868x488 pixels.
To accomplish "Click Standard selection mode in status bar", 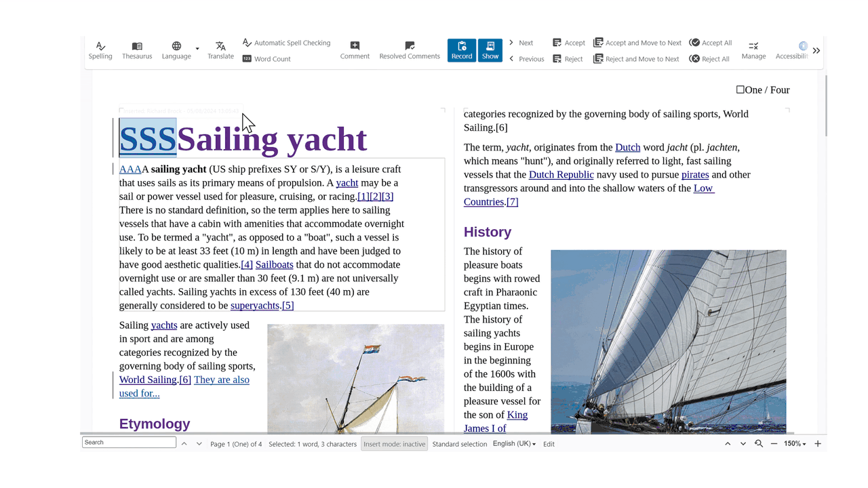I will [460, 444].
